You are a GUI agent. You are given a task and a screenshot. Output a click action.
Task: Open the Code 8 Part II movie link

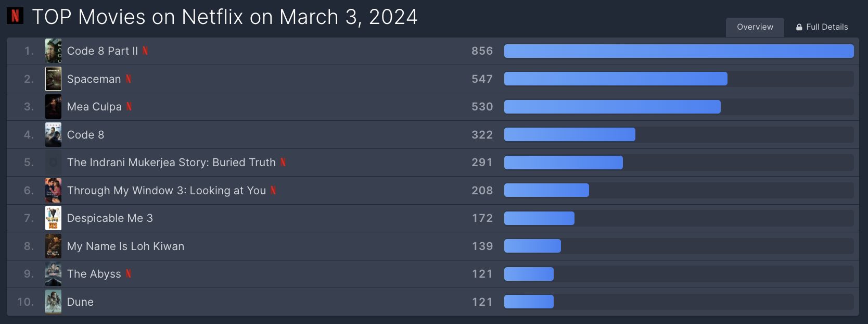(x=103, y=51)
